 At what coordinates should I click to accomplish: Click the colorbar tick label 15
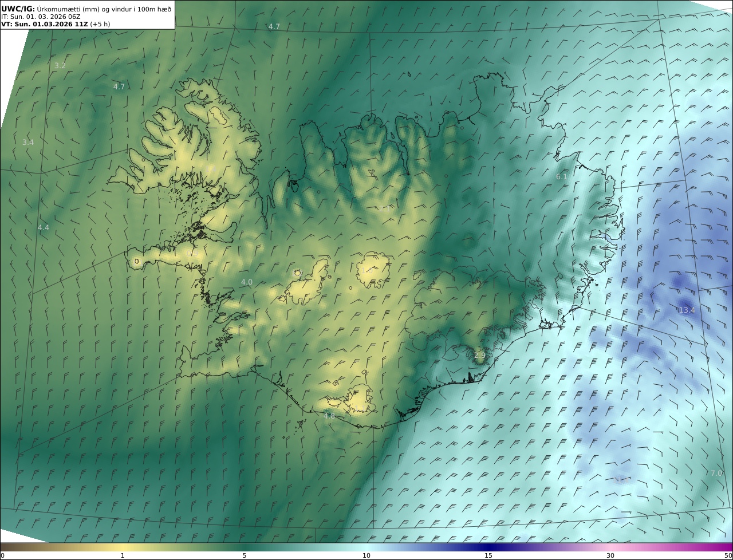click(488, 555)
